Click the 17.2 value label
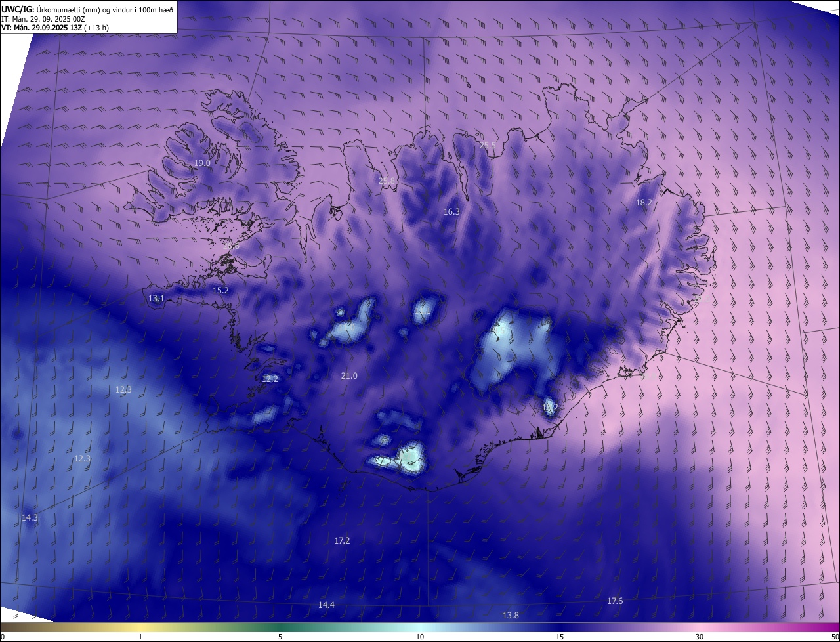The height and width of the screenshot is (642, 840). click(342, 541)
